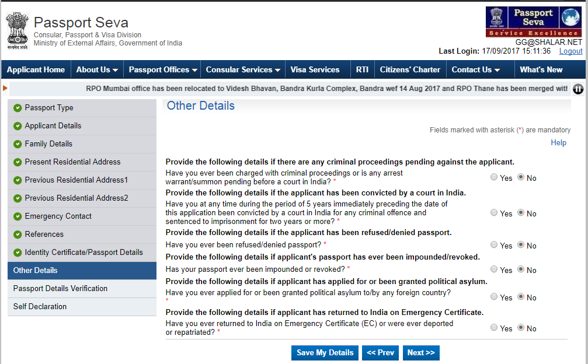Click the green checkmark beside References
This screenshot has width=588, height=364.
(17, 234)
